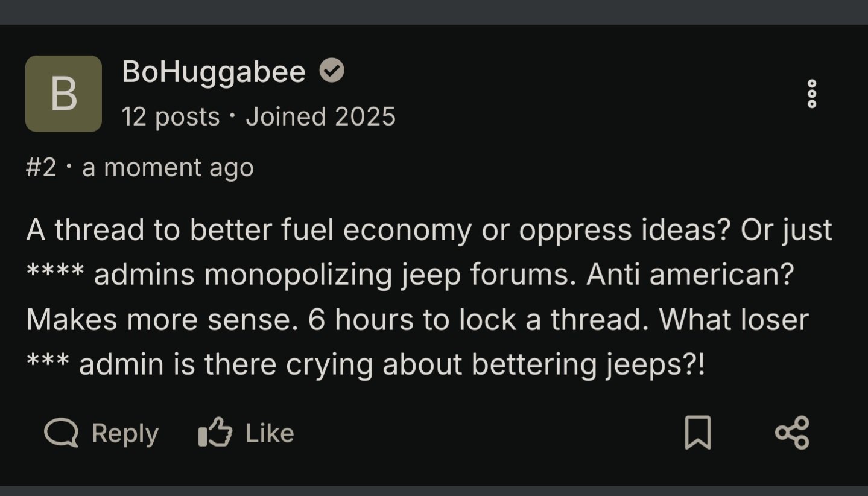The width and height of the screenshot is (868, 496).
Task: View the user's 12 posts
Action: coord(170,116)
